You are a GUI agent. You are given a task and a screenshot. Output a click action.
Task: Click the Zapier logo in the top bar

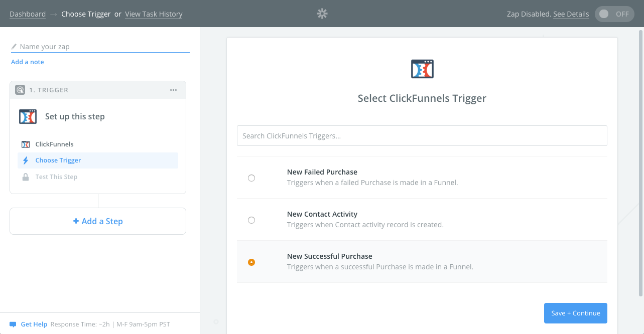[x=322, y=14]
